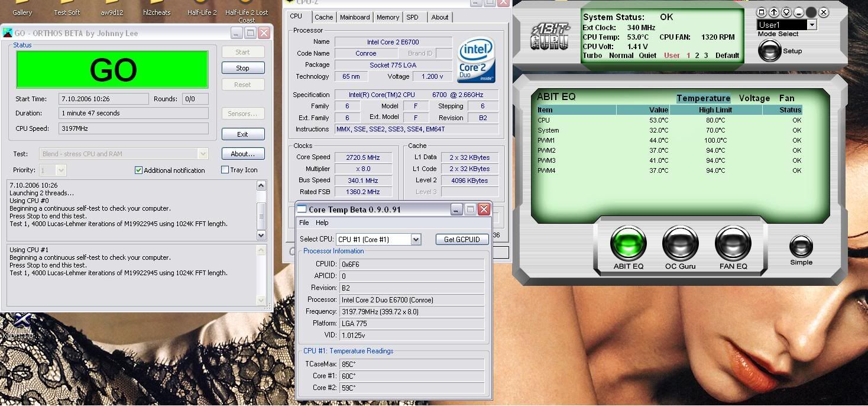
Task: Choose Normal mode in ABIT Guru
Action: point(621,56)
